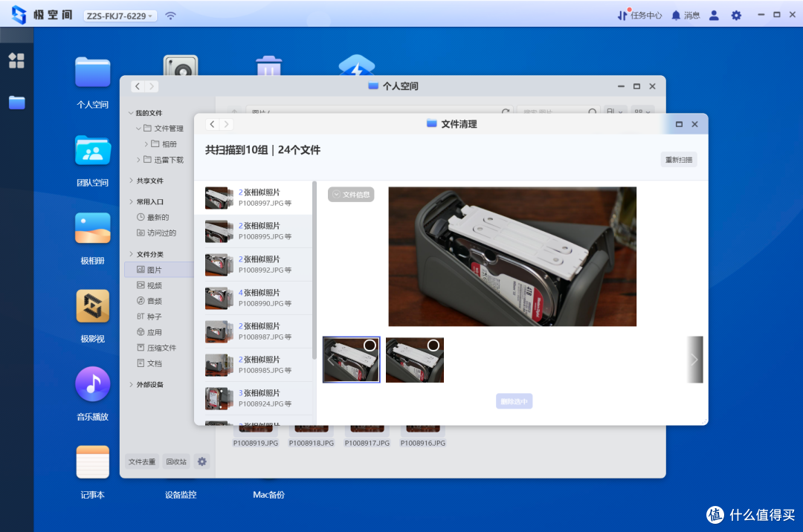Screen dimensions: 803x532
Task: Select the second similar photo's circle checkbox
Action: tap(433, 346)
